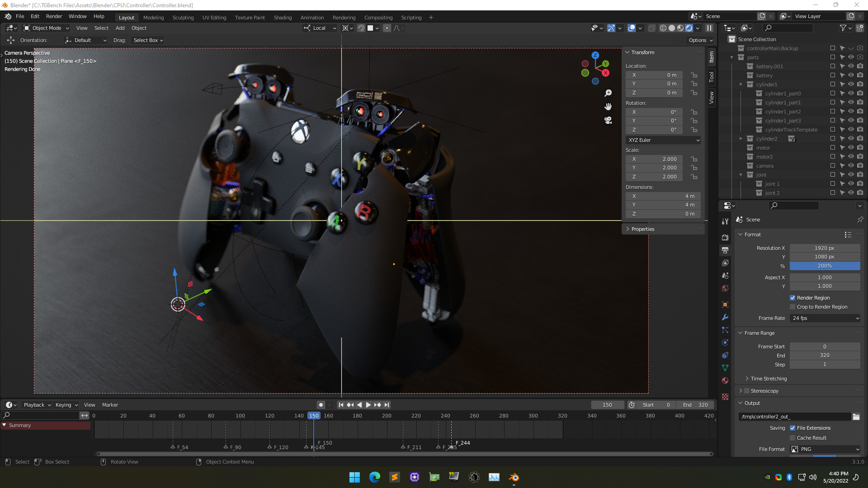
Task: Toggle X-ray display icon
Action: tap(651, 28)
